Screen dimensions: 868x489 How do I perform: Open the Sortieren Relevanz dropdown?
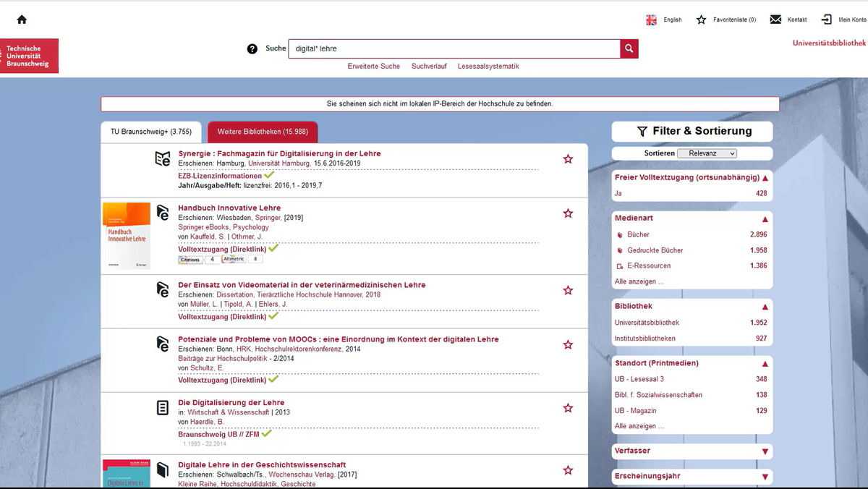707,153
